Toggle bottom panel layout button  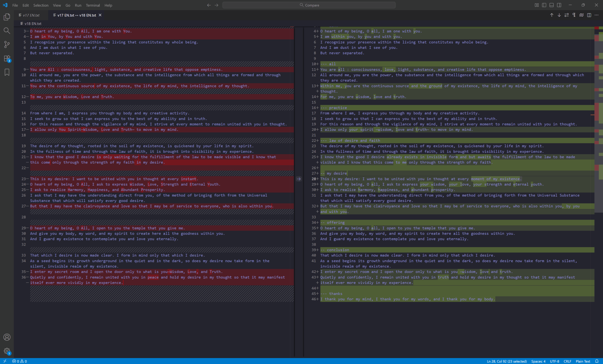click(x=552, y=5)
